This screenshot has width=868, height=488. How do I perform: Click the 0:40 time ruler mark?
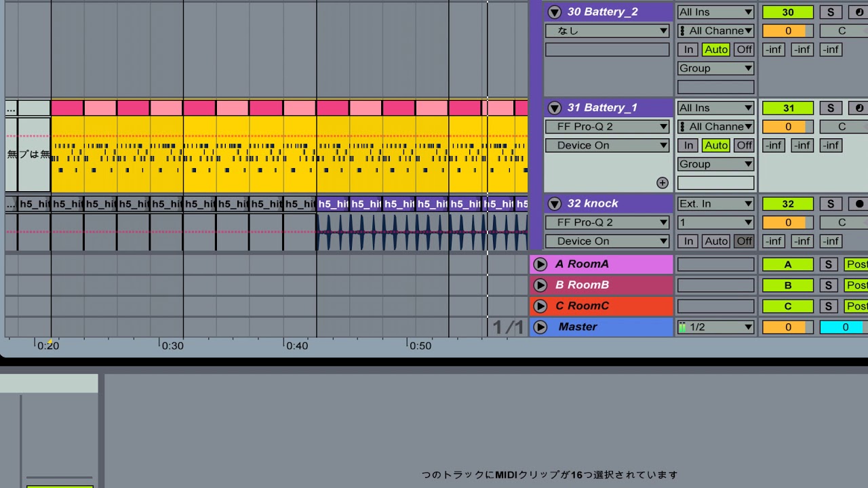coord(296,346)
